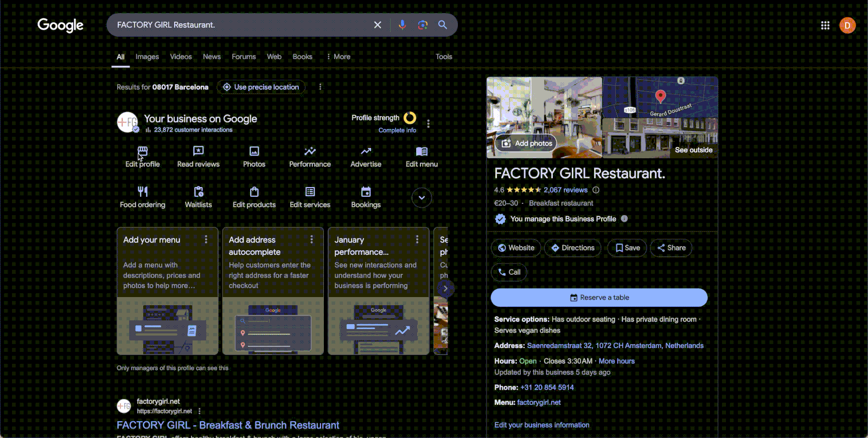Viewport: 868px width, 438px height.
Task: Call phone number +31 20 854 5914 link
Action: pos(547,387)
